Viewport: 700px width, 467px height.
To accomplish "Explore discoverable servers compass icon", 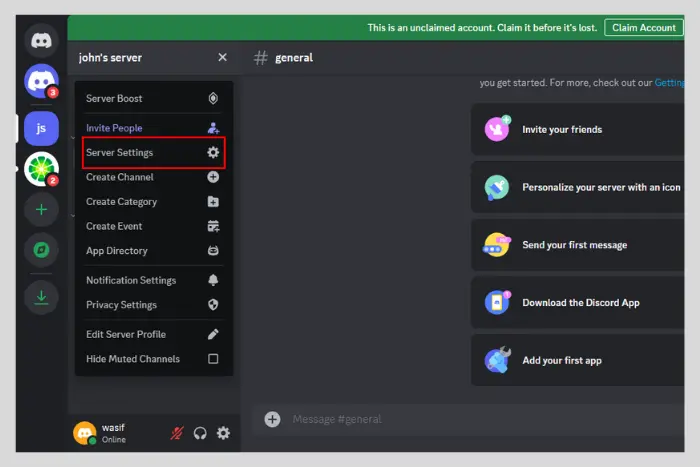I will pos(41,250).
